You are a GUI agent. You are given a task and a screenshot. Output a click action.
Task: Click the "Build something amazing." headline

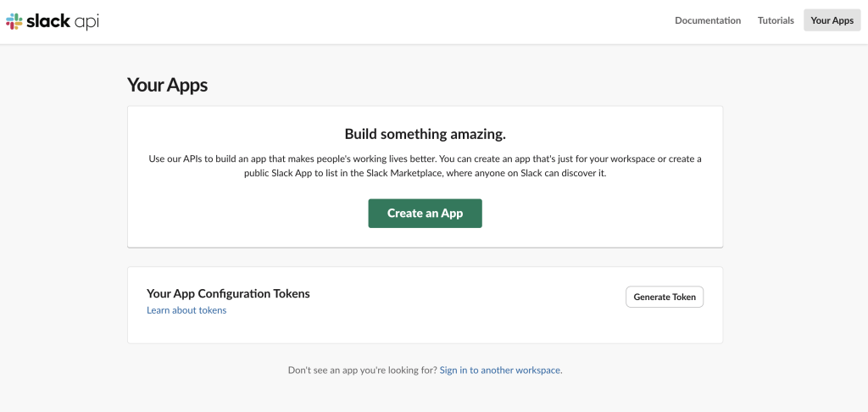(425, 134)
